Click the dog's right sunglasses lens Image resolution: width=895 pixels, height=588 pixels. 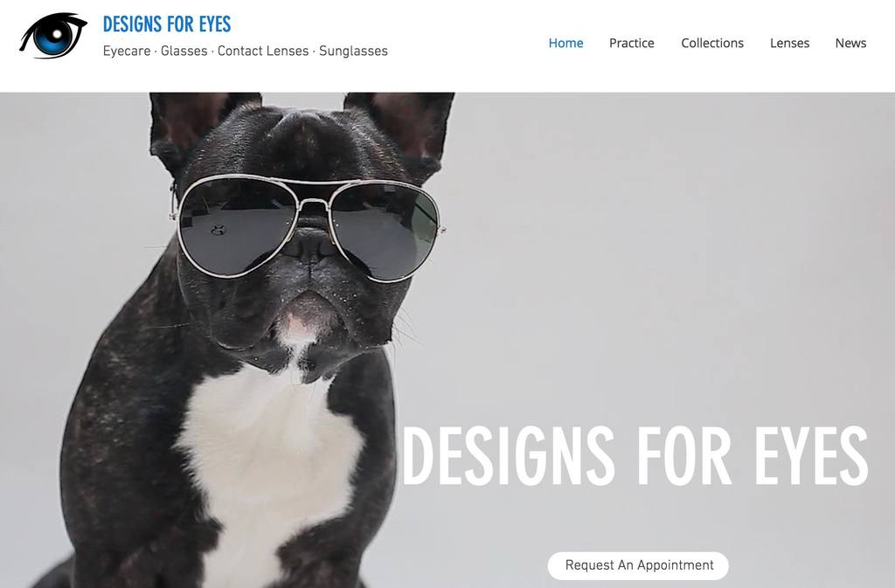pyautogui.click(x=385, y=232)
